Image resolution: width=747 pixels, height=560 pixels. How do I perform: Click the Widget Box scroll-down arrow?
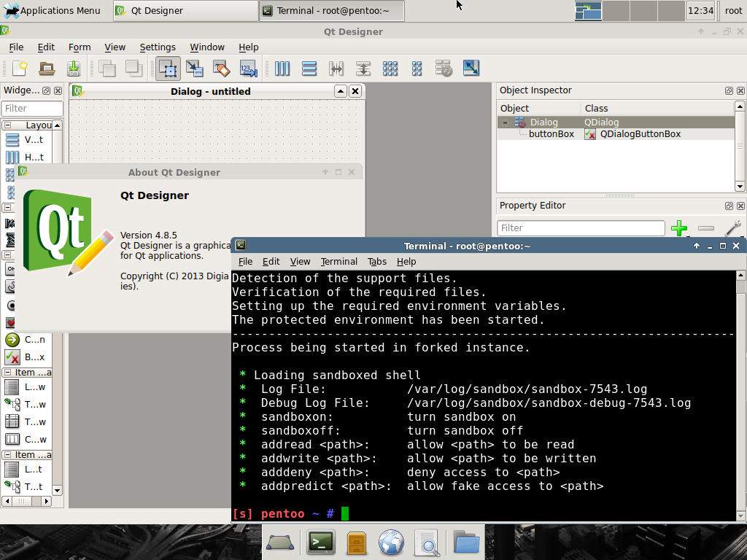tap(57, 491)
